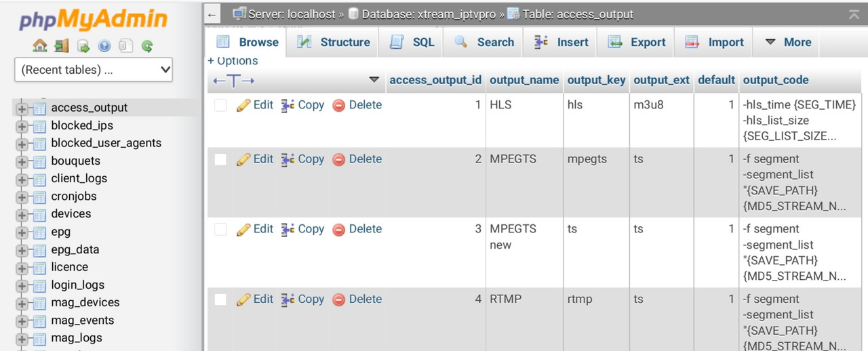This screenshot has height=351, width=868.
Task: Expand the epg tree node
Action: (x=22, y=232)
